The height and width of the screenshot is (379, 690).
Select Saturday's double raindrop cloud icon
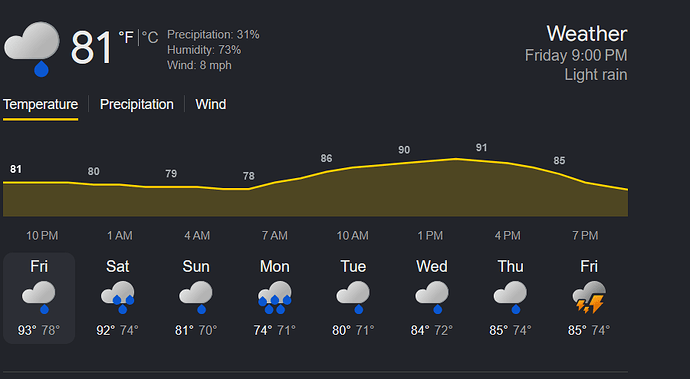pyautogui.click(x=117, y=297)
